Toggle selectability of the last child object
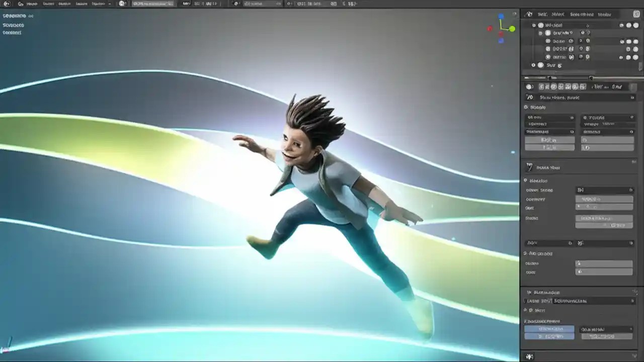 628,57
